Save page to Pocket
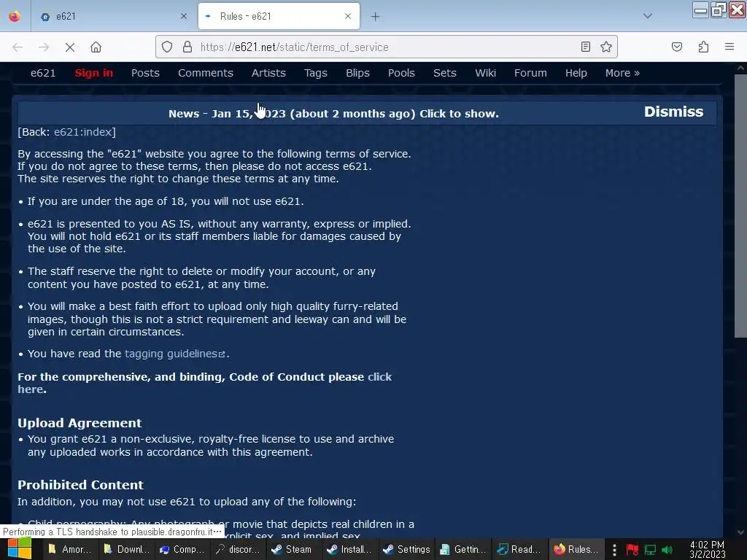This screenshot has height=560, width=747. [677, 47]
